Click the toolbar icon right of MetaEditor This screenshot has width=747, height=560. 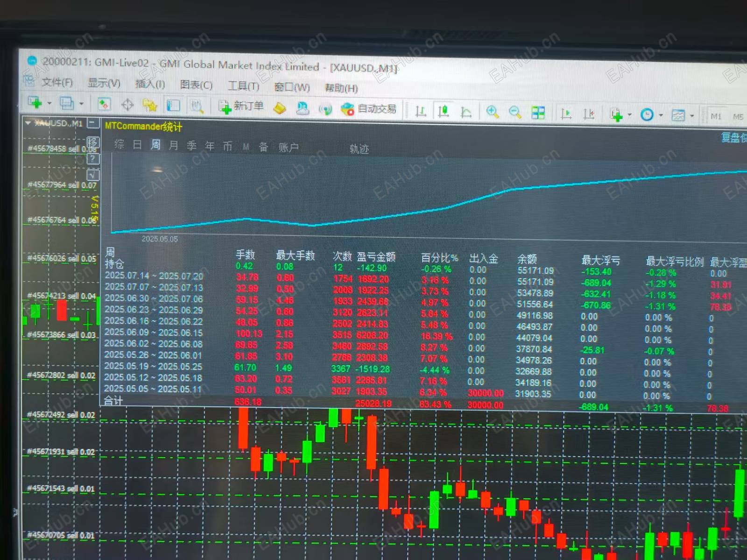[x=303, y=109]
